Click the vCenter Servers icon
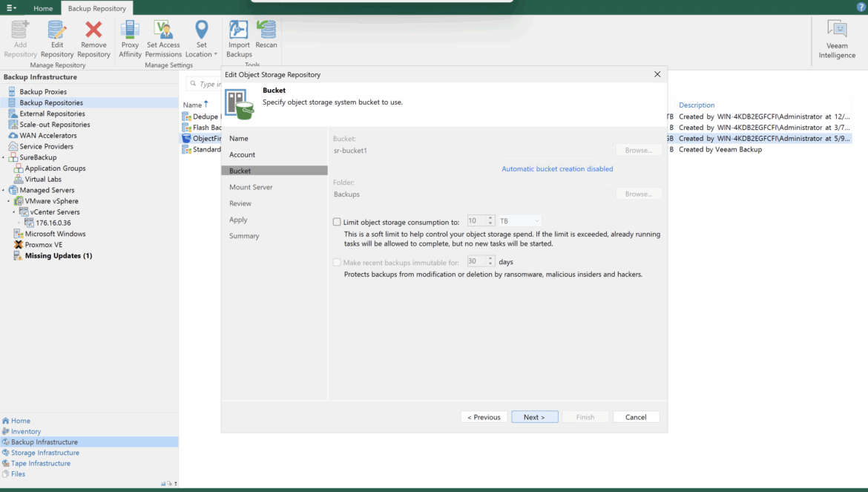Viewport: 868px width, 492px height. (24, 212)
